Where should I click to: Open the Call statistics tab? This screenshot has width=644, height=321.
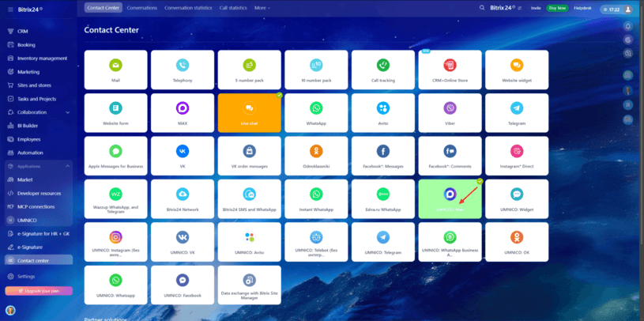233,8
